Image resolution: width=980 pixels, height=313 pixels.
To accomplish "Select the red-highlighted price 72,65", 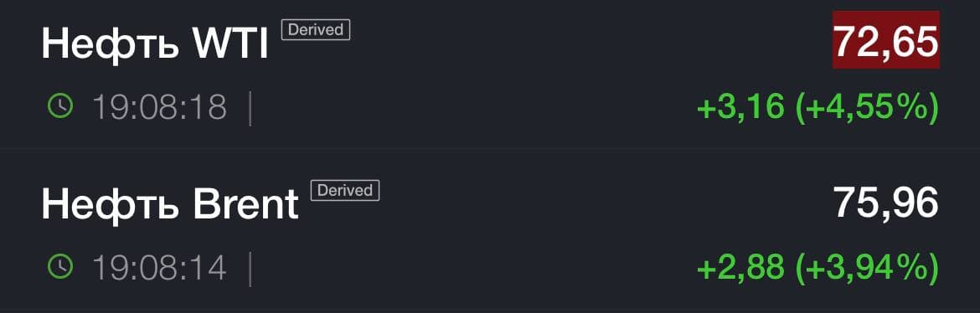I will [x=886, y=40].
